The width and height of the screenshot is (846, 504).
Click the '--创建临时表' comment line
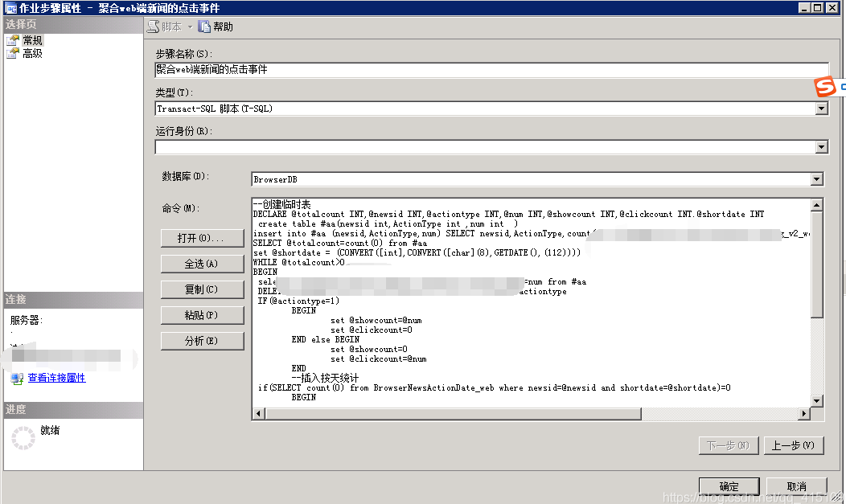(282, 204)
